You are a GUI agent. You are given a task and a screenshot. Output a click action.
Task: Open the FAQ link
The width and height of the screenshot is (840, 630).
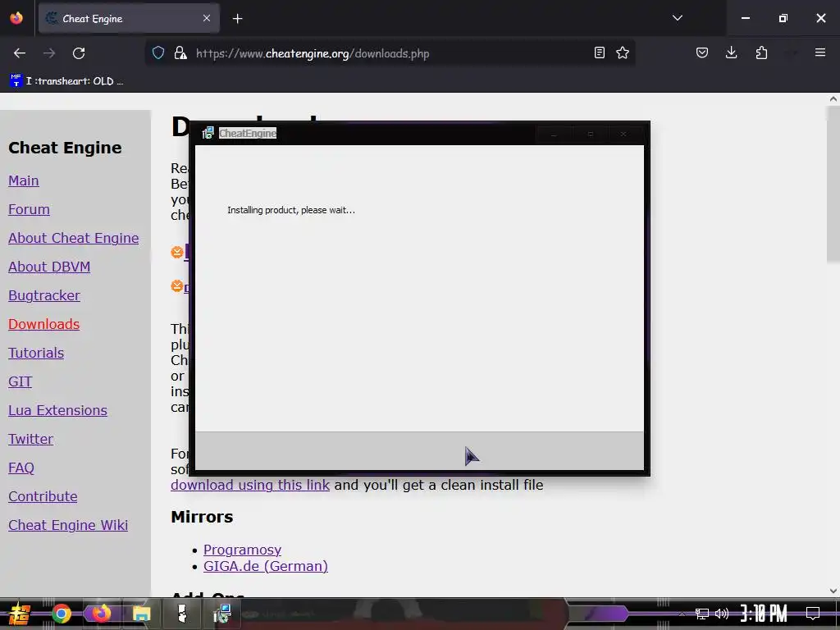click(21, 468)
